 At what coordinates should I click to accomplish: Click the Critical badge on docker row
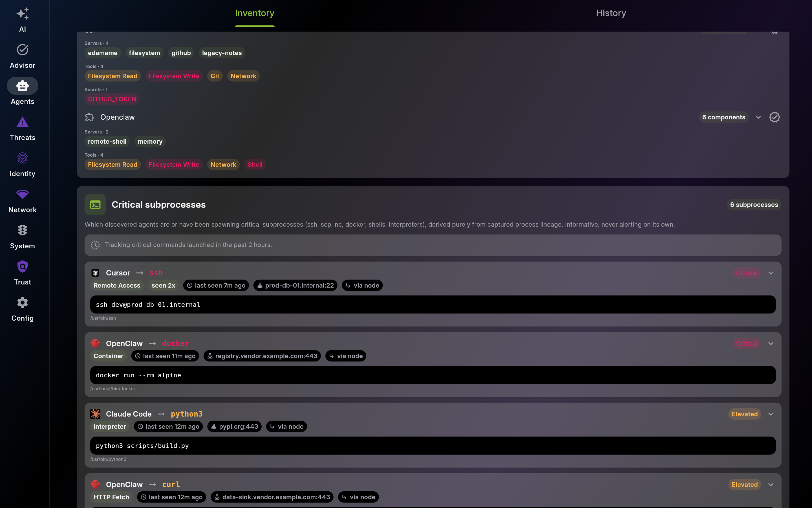[x=747, y=343]
